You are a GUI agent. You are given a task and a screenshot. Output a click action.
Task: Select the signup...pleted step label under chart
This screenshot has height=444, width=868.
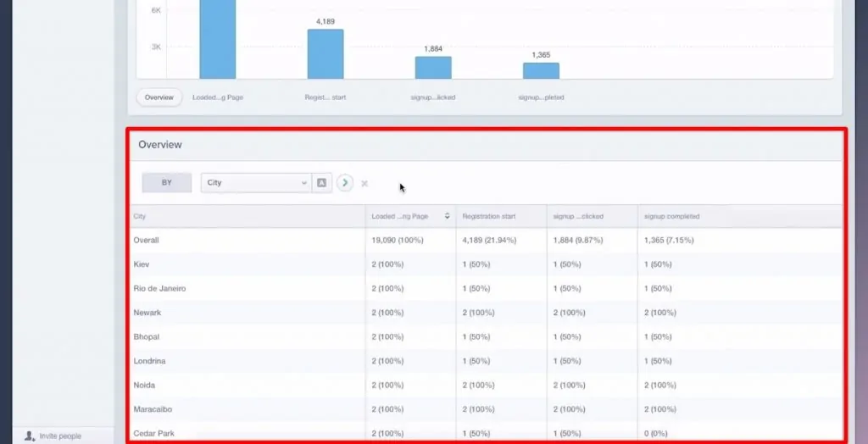tap(541, 97)
